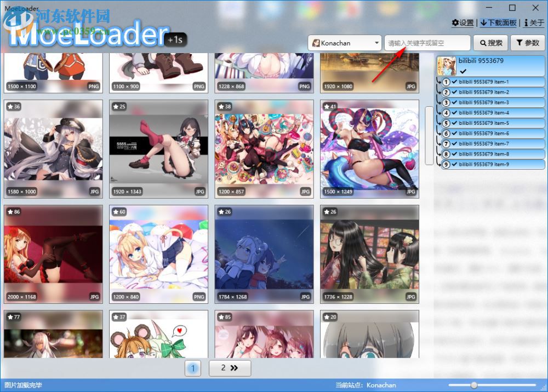Click the item-9 circled number icon

[x=446, y=164]
